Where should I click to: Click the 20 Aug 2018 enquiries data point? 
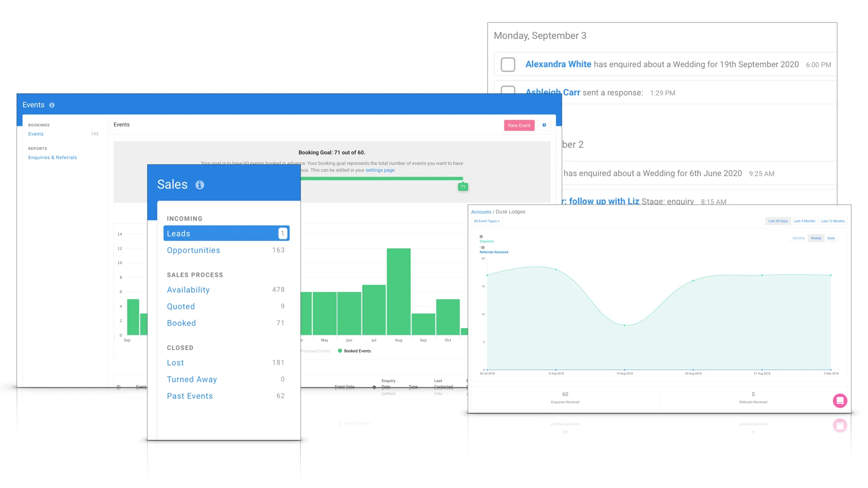693,281
